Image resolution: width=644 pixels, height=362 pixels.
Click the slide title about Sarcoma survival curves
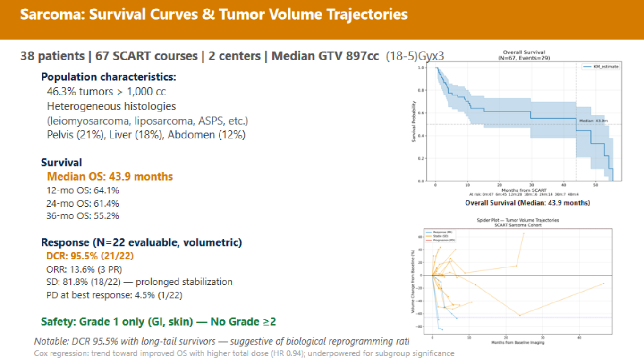(213, 15)
